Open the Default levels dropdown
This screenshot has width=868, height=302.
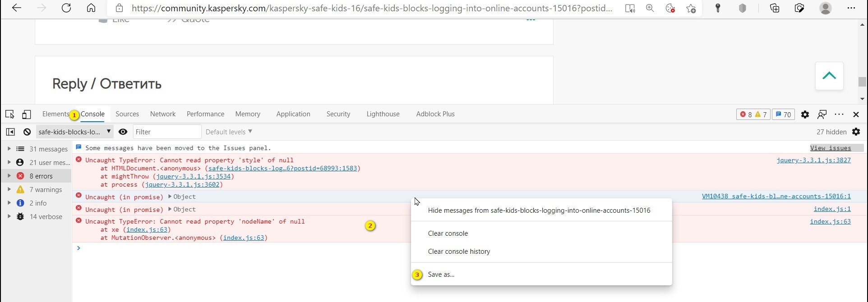coord(229,132)
